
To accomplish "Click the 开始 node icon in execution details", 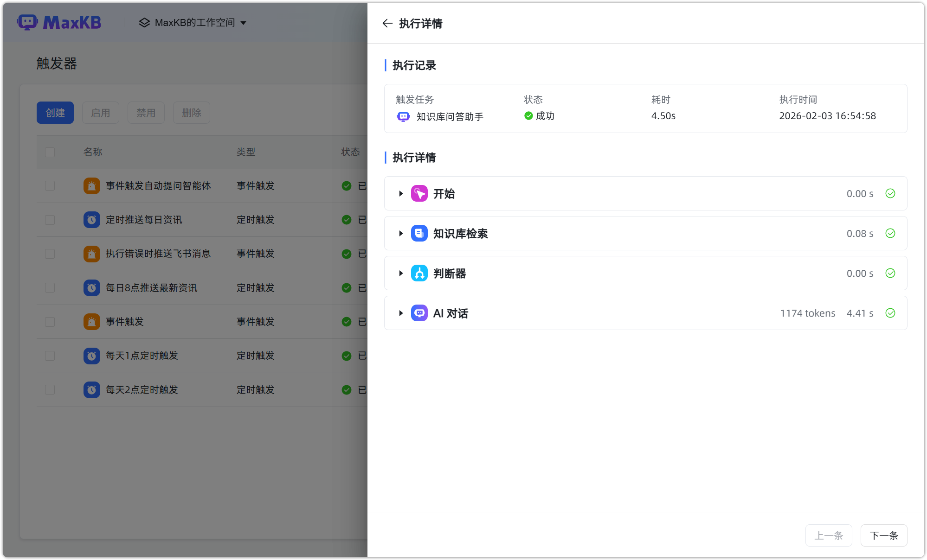I will point(419,193).
